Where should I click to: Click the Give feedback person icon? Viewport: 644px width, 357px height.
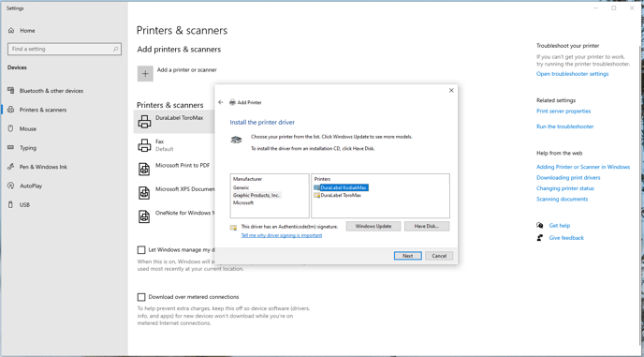(x=540, y=238)
